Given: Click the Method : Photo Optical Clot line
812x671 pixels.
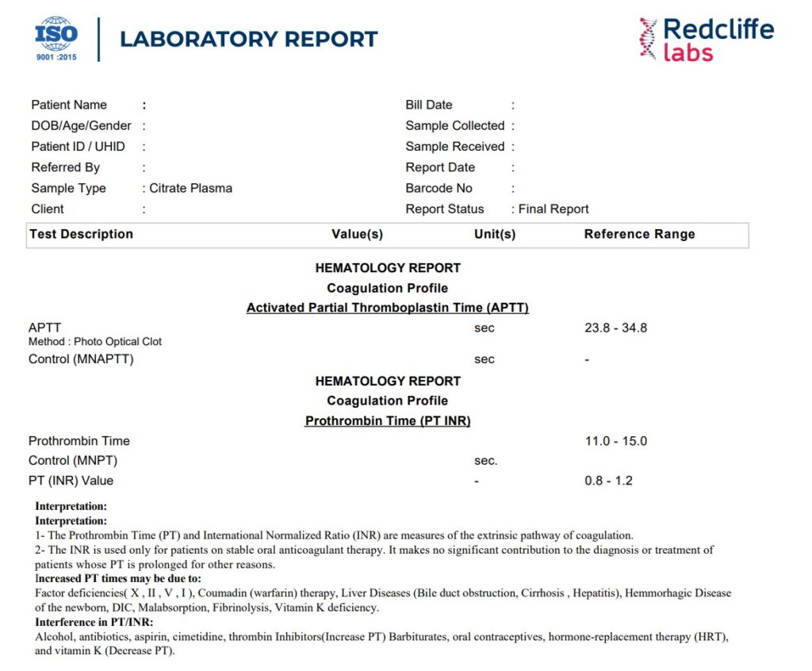Looking at the screenshot, I should (x=95, y=342).
